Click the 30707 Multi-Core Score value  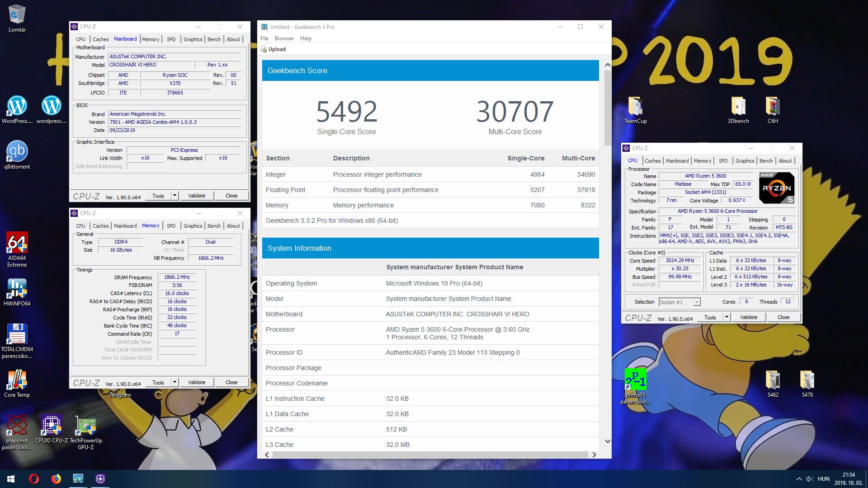(x=515, y=112)
